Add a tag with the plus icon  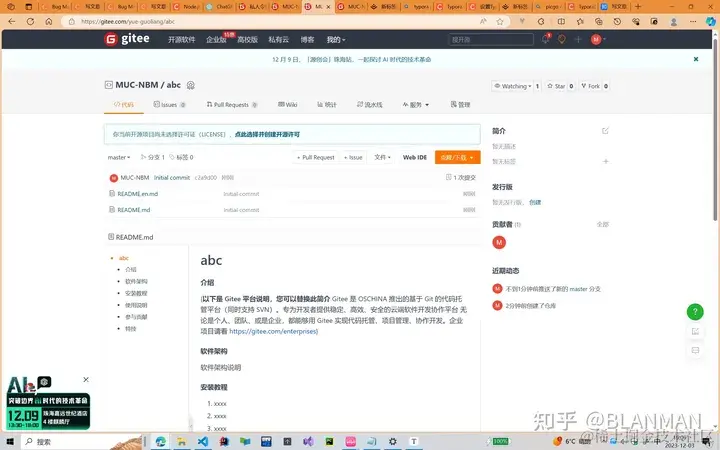point(606,161)
